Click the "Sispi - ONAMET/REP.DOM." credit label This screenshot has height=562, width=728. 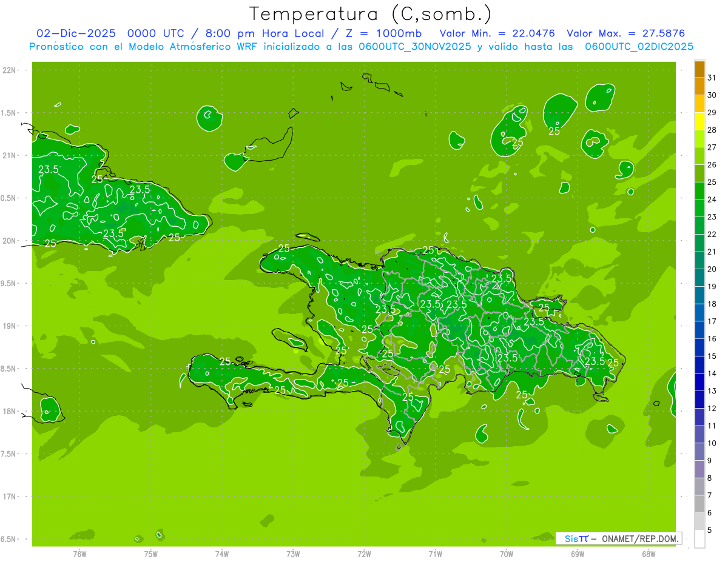[x=618, y=538]
